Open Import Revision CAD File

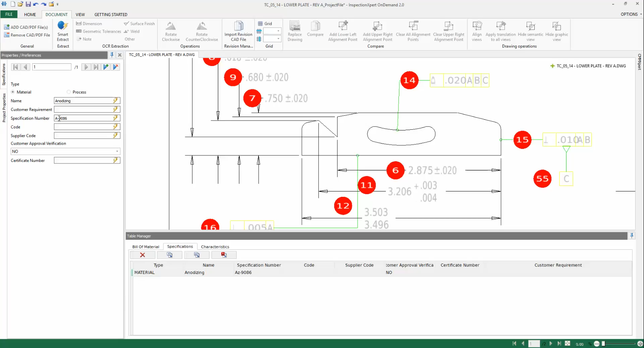click(x=238, y=31)
